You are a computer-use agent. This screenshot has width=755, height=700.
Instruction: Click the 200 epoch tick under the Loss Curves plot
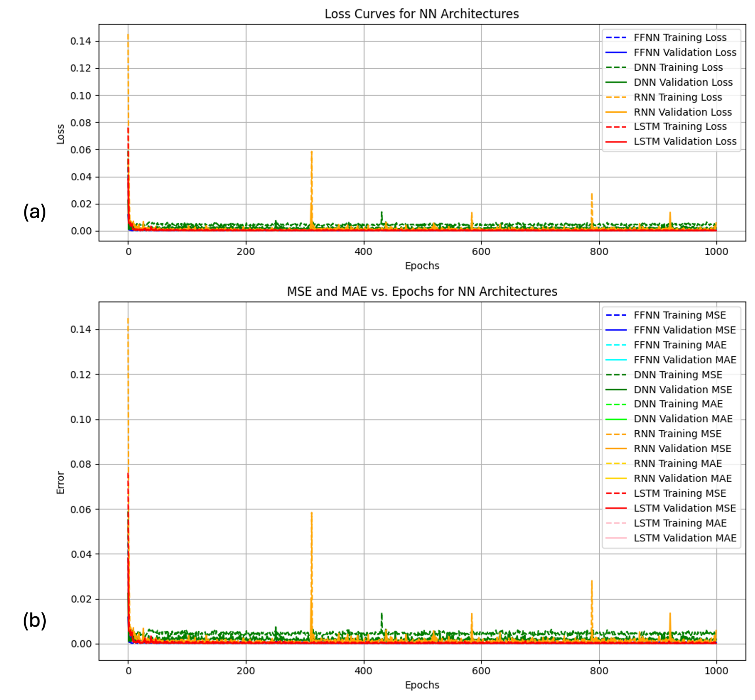(246, 252)
